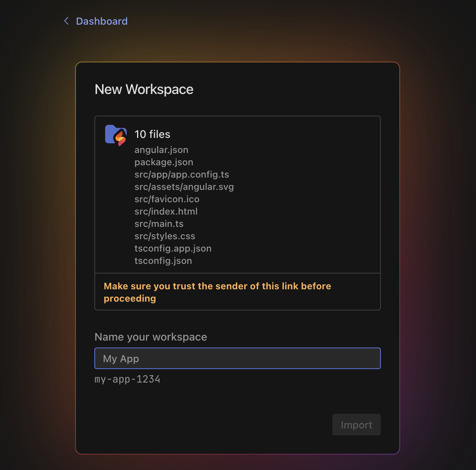The image size is (476, 470).
Task: Click the my-app-1234 slug preview text
Action: coord(127,379)
